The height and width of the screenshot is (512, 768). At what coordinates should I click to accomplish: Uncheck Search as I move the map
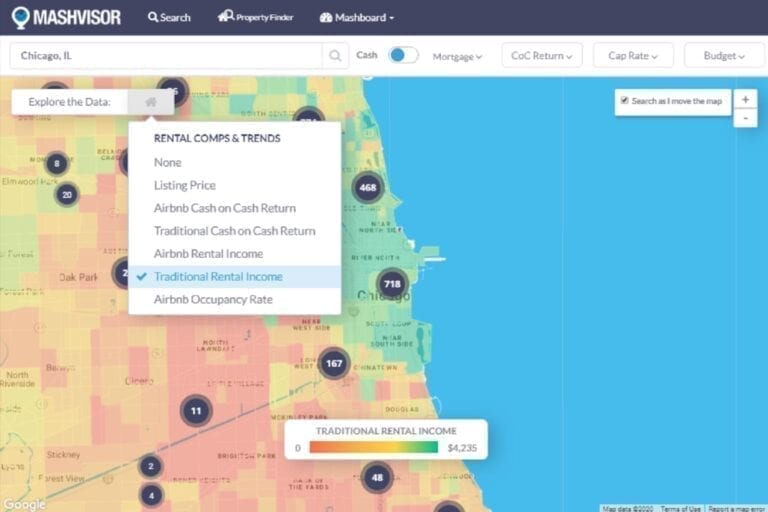click(625, 101)
